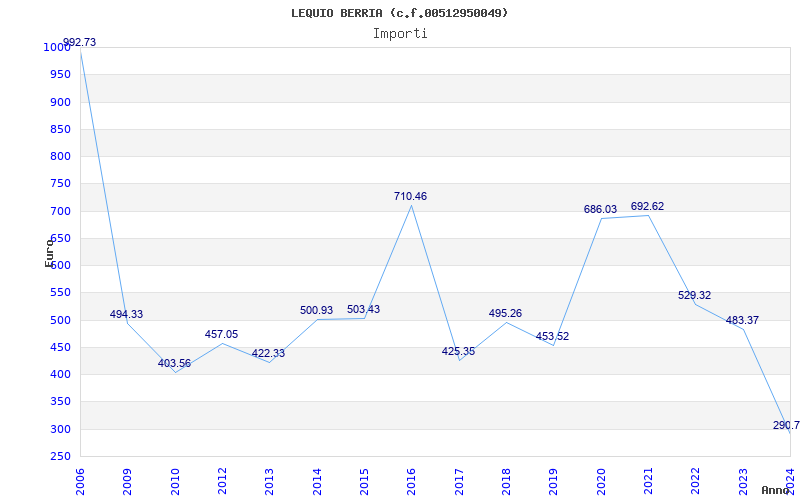
Task: Click the 2017 year axis label
Action: (x=459, y=482)
